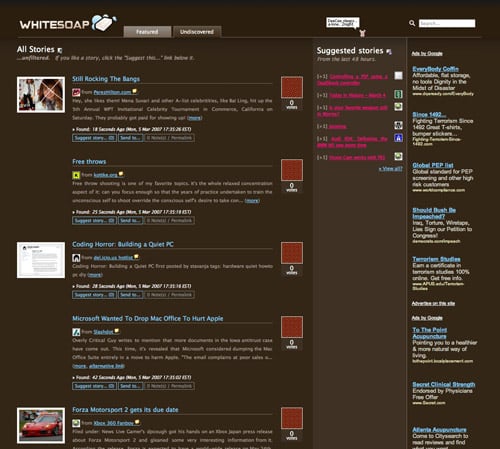This screenshot has width=500, height=449.
Task: Click Send to under Free throws
Action: point(130,220)
